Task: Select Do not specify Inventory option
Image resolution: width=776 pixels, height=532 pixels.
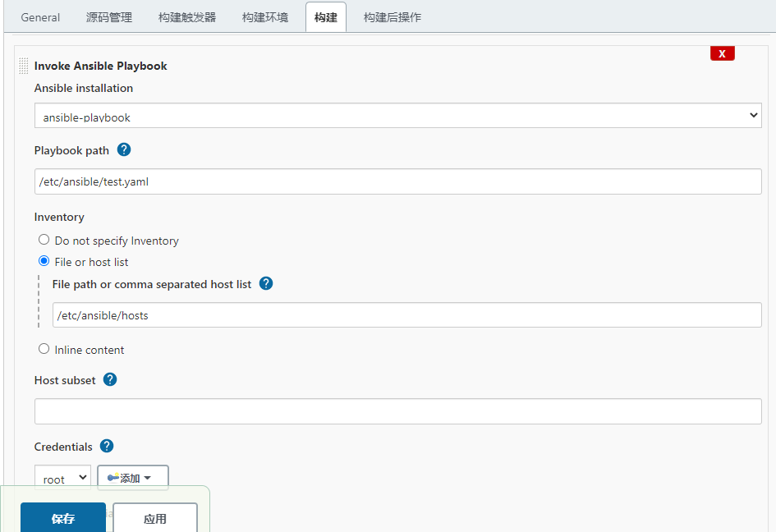Action: click(x=44, y=240)
